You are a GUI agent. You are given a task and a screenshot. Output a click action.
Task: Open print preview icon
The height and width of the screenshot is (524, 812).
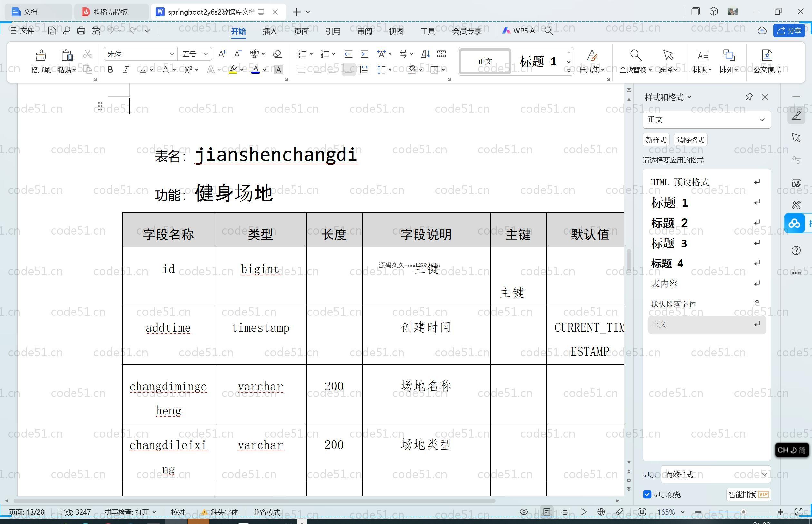pos(96,31)
